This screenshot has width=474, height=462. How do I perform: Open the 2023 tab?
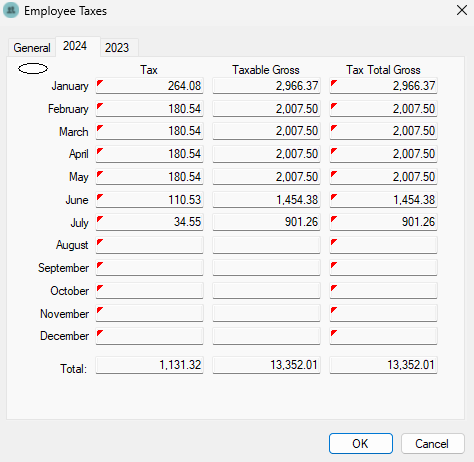coord(117,48)
